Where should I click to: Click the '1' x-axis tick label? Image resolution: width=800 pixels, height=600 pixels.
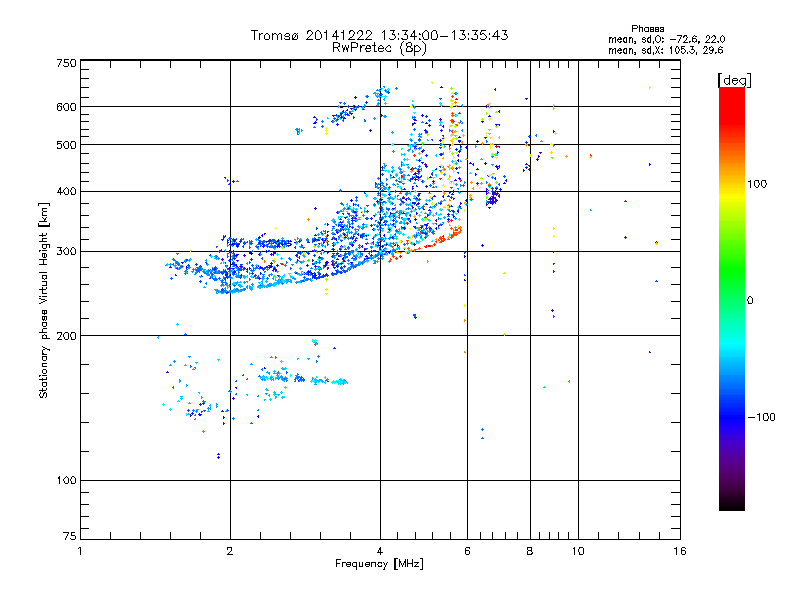pyautogui.click(x=80, y=551)
